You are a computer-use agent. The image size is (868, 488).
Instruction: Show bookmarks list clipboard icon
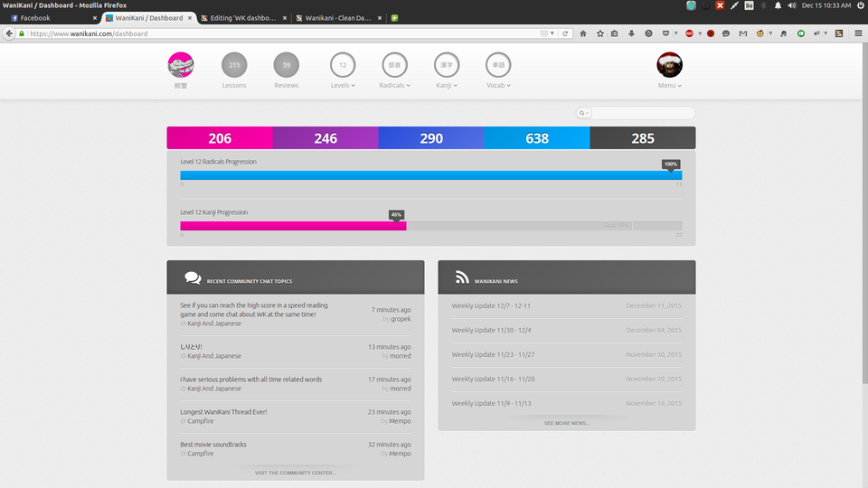pyautogui.click(x=615, y=33)
